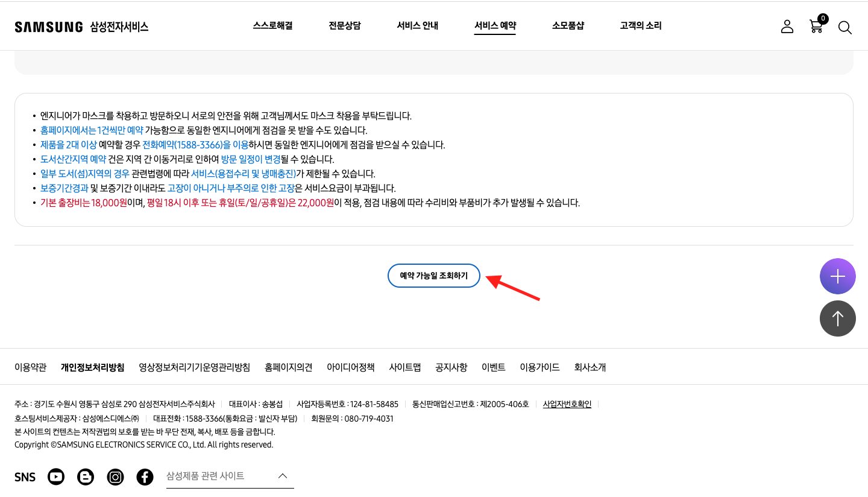Image resolution: width=868 pixels, height=497 pixels.
Task: Open Samsung's YouTube channel icon
Action: click(55, 476)
